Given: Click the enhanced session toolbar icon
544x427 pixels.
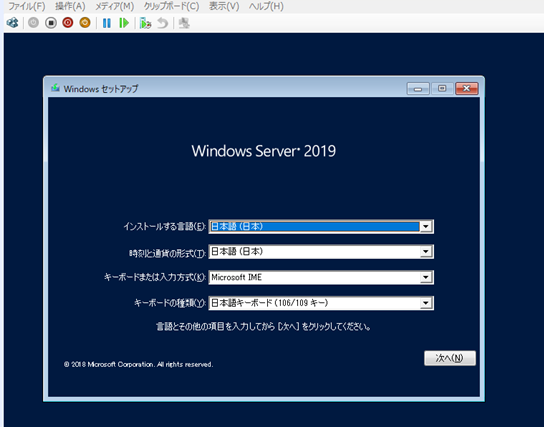Looking at the screenshot, I should [x=184, y=23].
